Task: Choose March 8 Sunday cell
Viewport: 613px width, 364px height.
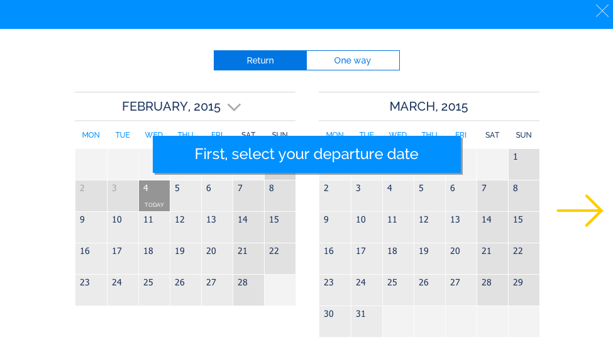Action: click(x=524, y=196)
